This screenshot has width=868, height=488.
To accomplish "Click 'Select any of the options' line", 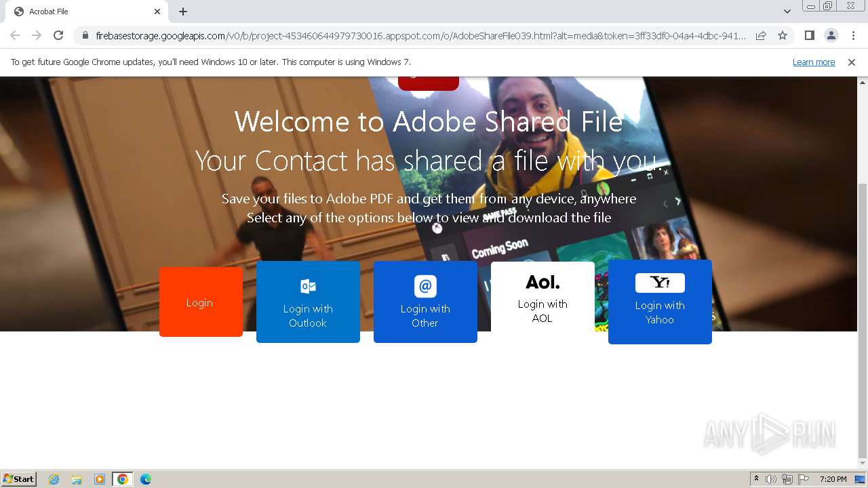I will click(429, 218).
